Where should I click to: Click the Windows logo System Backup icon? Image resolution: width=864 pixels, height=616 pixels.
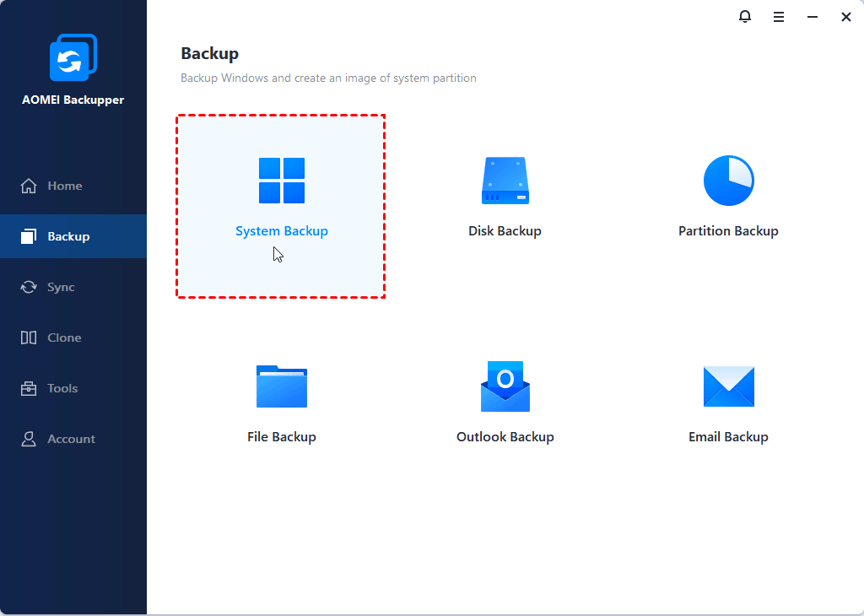[x=282, y=181]
